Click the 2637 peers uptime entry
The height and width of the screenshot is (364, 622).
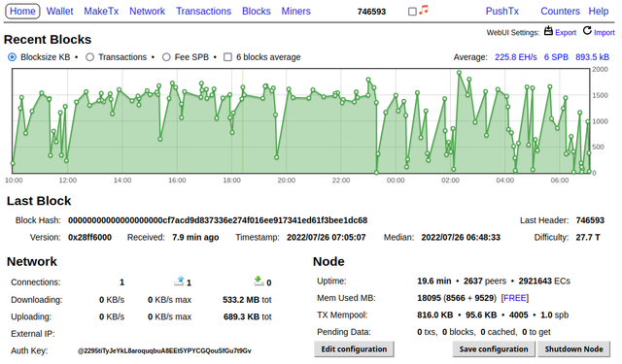(485, 281)
